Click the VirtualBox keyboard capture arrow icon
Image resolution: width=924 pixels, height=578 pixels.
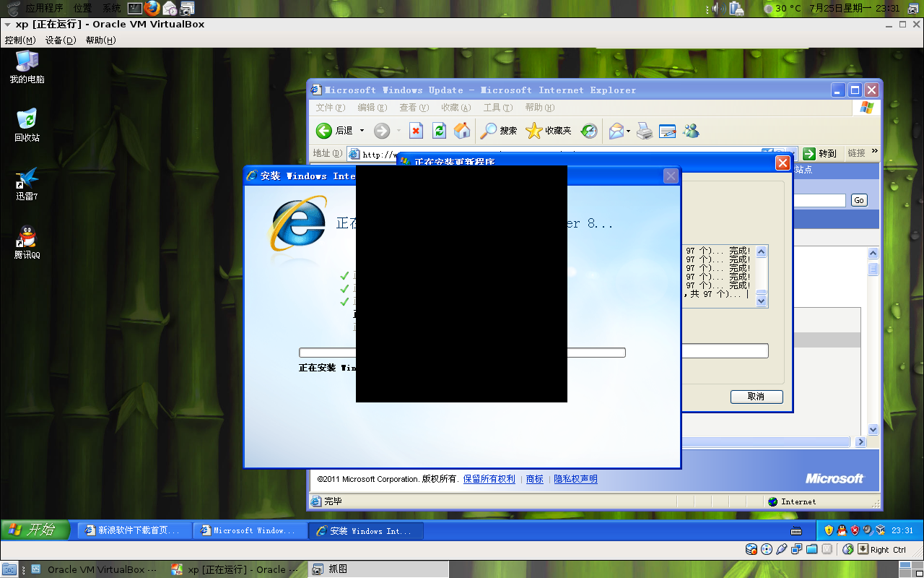click(863, 550)
